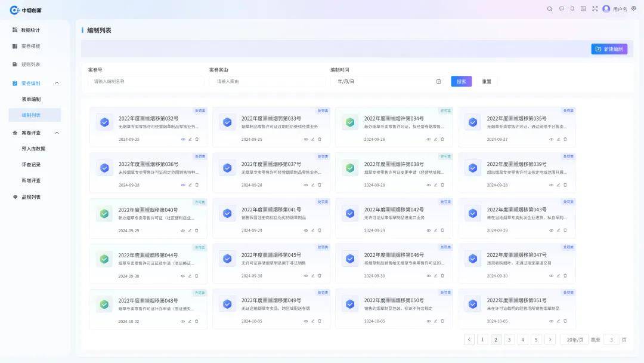Collapse the 案卷编制 sidebar section

tap(57, 83)
